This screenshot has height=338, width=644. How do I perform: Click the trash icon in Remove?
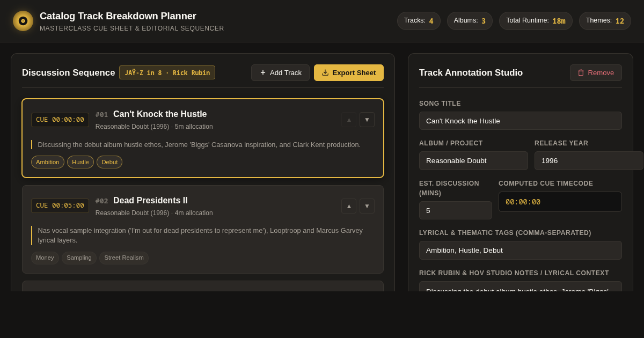point(581,72)
